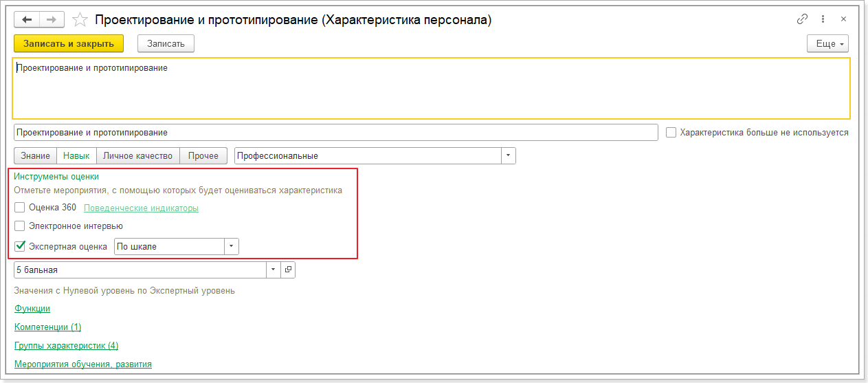This screenshot has height=383, width=868.
Task: Select the Личное качество type
Action: pos(138,155)
